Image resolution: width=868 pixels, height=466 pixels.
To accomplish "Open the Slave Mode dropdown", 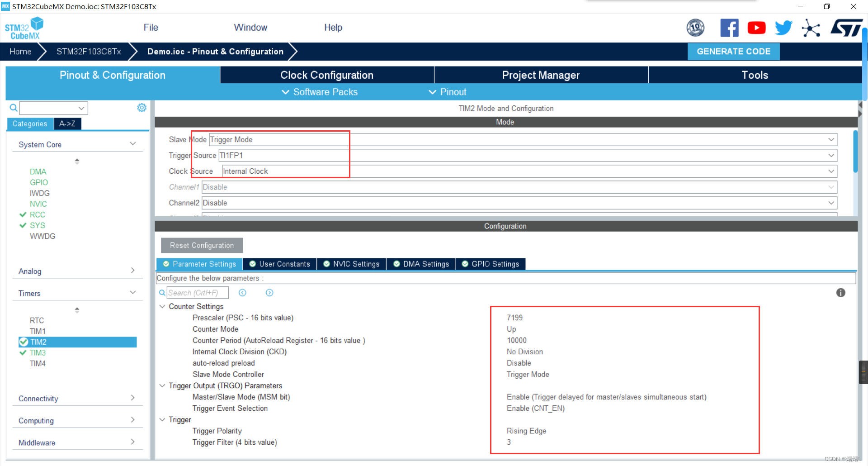I will coord(523,139).
